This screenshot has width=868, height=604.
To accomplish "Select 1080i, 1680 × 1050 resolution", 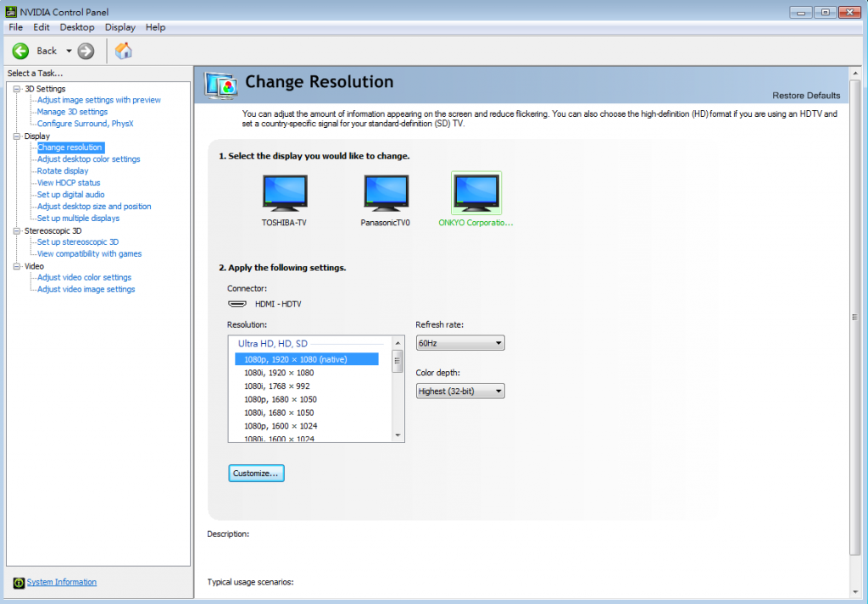I will point(307,413).
